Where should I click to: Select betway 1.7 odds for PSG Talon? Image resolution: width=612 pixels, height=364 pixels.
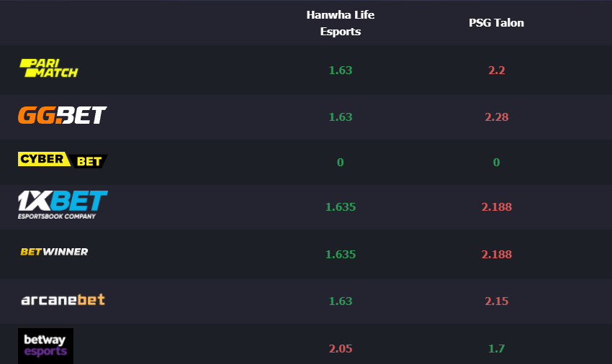click(x=497, y=348)
